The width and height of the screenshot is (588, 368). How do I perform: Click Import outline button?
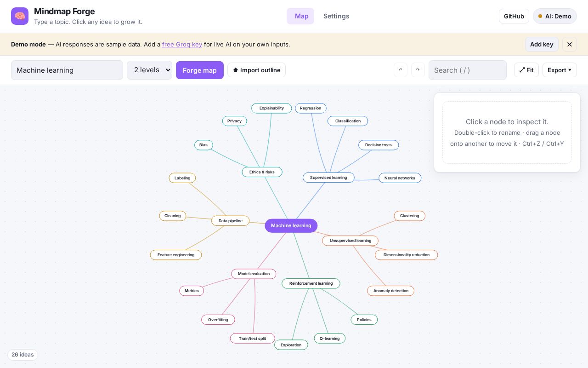pyautogui.click(x=256, y=70)
